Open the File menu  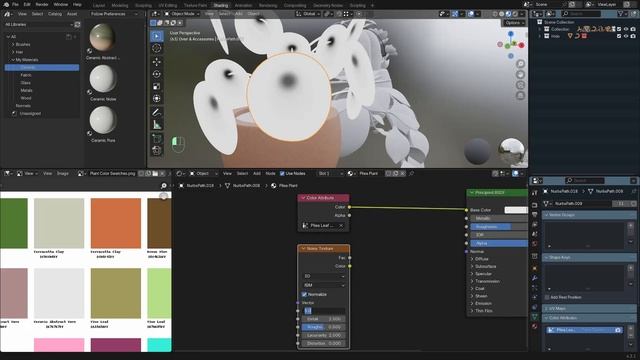click(x=15, y=4)
